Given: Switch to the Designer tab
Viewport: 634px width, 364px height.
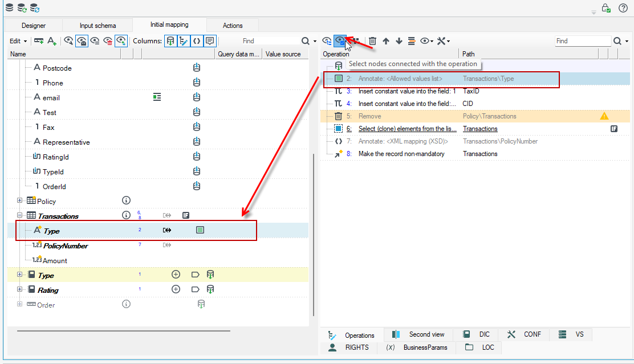Looking at the screenshot, I should point(34,26).
